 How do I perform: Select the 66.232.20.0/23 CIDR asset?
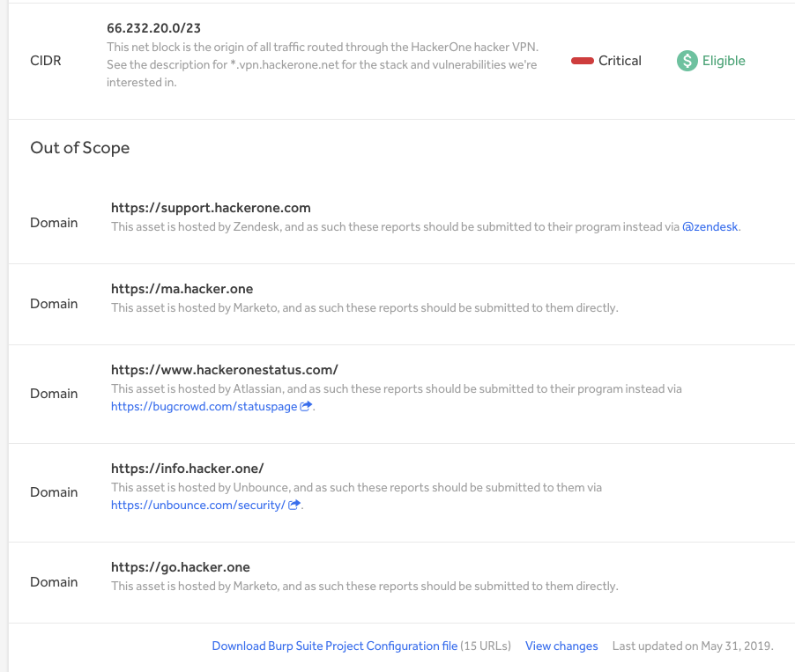click(x=153, y=28)
